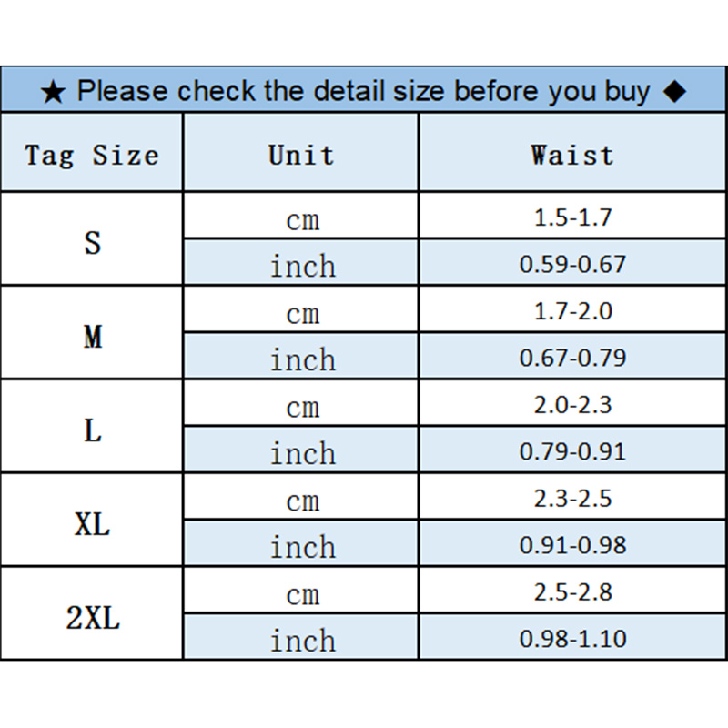
Task: Select waist value 0.79-0.91
Action: [x=572, y=451]
